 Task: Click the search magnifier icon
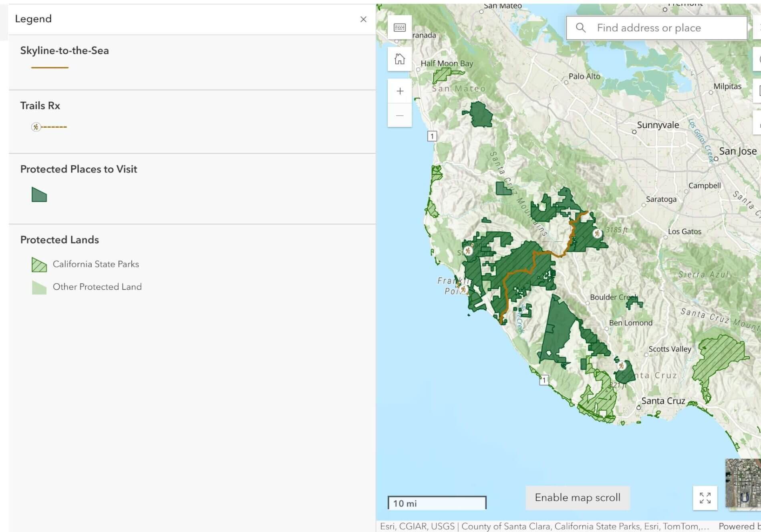point(581,28)
